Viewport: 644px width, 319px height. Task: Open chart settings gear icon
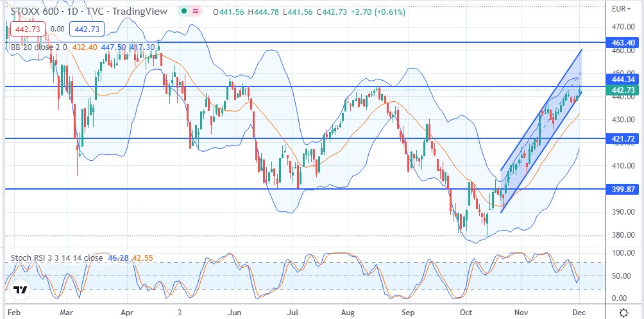624,312
